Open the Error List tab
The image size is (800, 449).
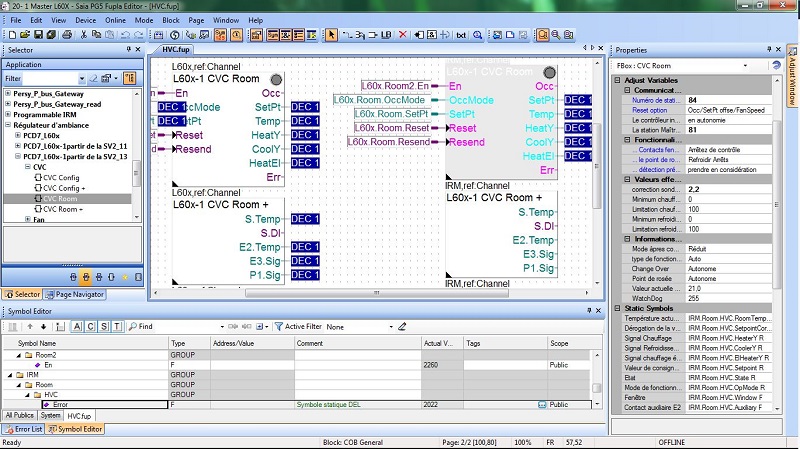(x=22, y=429)
